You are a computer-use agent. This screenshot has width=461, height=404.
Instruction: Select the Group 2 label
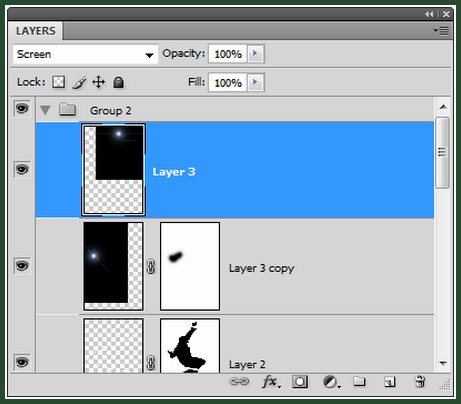110,110
